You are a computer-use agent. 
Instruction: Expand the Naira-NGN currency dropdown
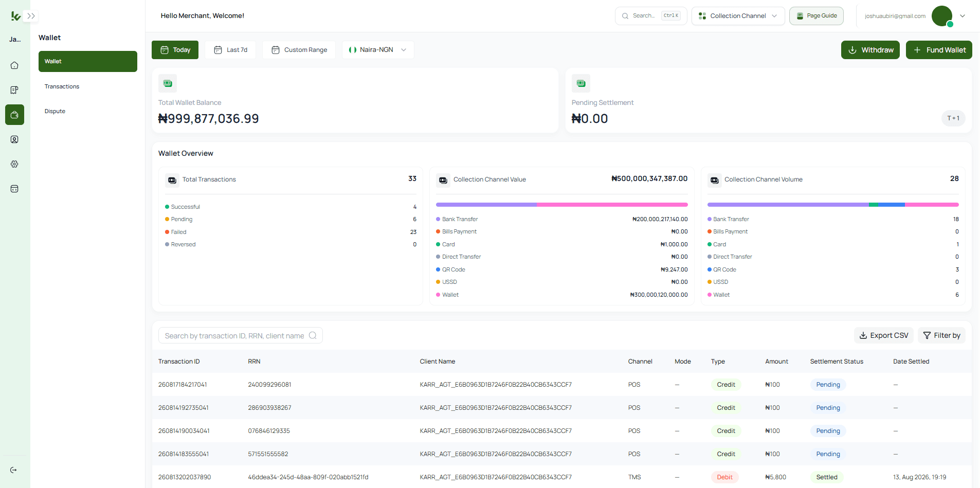coord(378,50)
